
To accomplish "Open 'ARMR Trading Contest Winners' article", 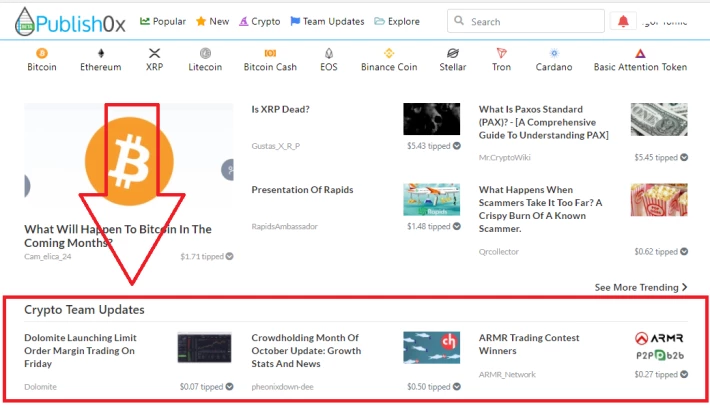I will 529,344.
